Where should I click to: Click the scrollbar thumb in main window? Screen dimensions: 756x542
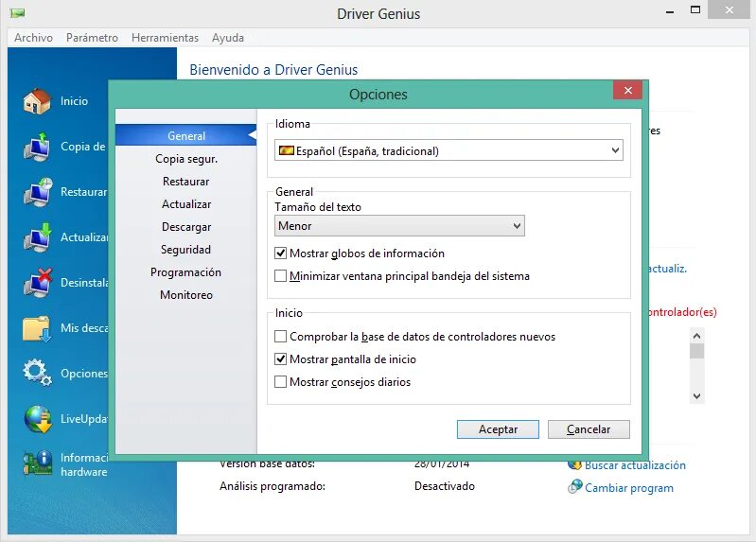pos(696,351)
